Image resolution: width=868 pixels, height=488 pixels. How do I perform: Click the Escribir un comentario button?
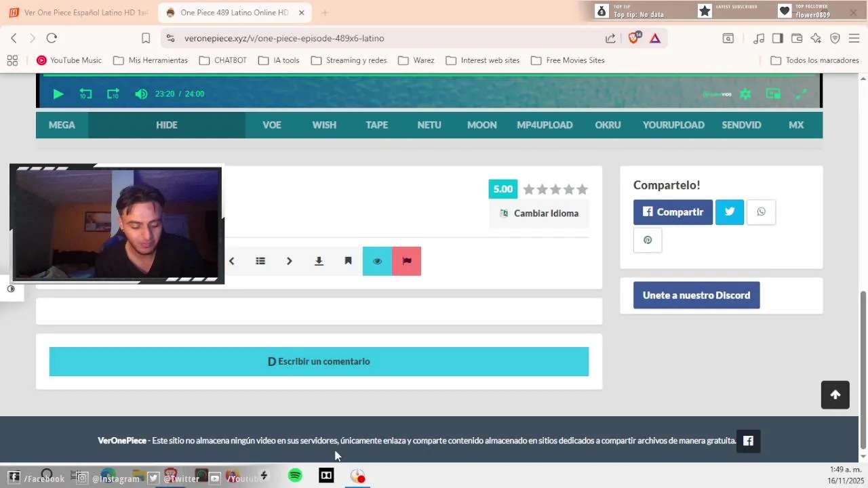coord(319,361)
